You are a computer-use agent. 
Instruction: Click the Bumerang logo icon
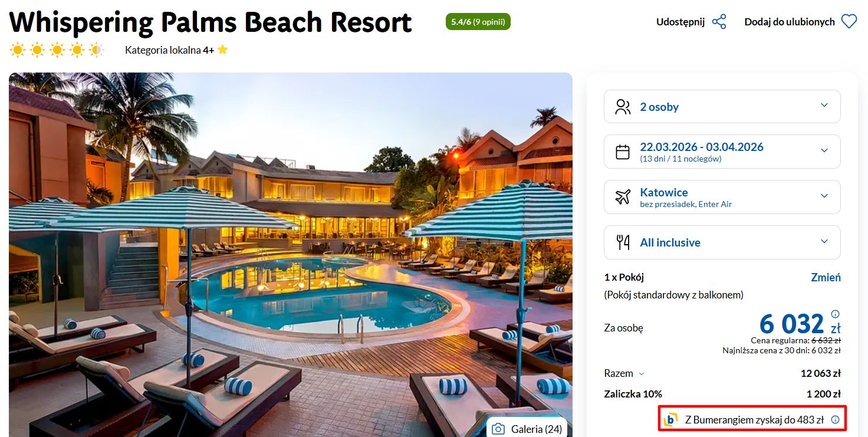click(670, 419)
